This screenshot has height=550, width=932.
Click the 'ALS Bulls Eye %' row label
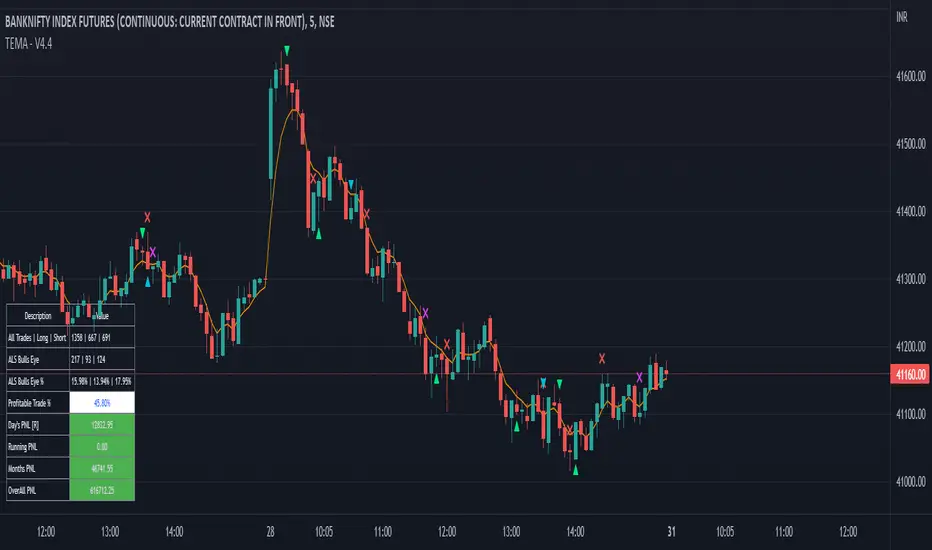37,381
